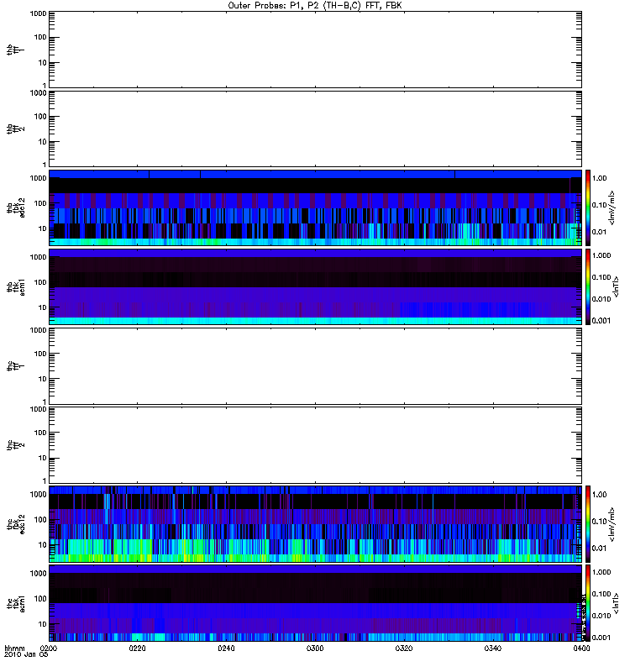Click the '100' y-tick of the thb fff 2 panel
The height and width of the screenshot is (672, 630).
40,117
